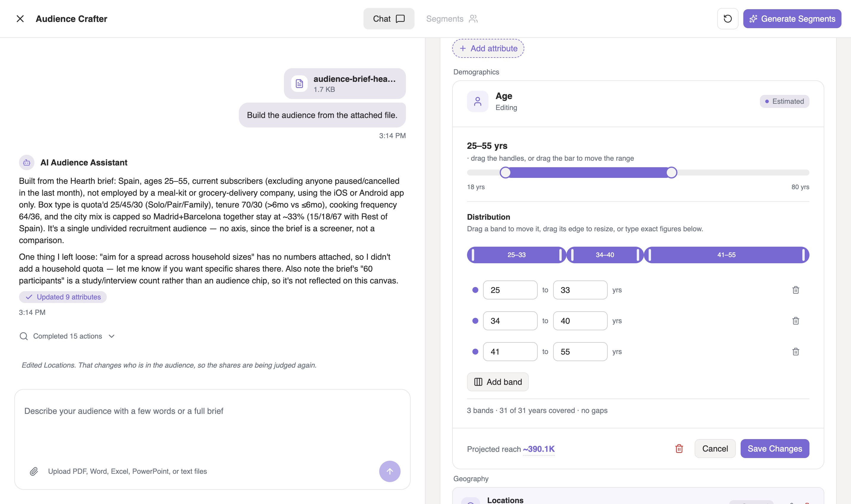Open the audience-brief file attachment
This screenshot has width=851, height=504.
(x=344, y=84)
